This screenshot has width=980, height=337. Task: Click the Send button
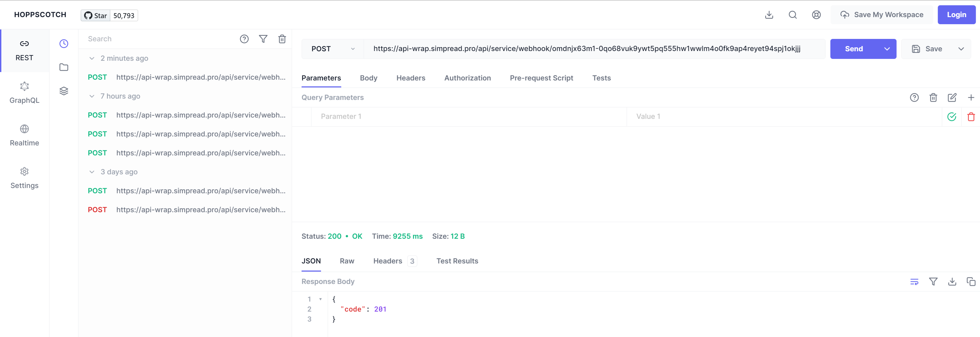854,49
